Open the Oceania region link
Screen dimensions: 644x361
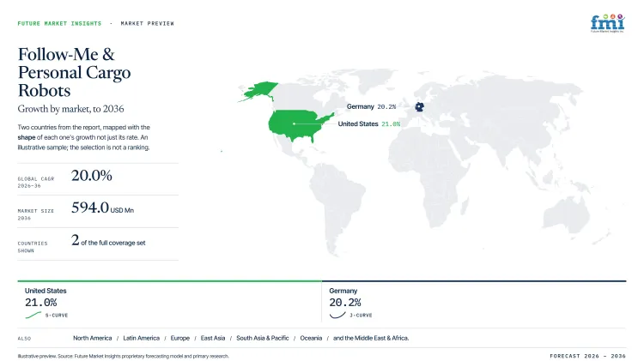coord(311,338)
